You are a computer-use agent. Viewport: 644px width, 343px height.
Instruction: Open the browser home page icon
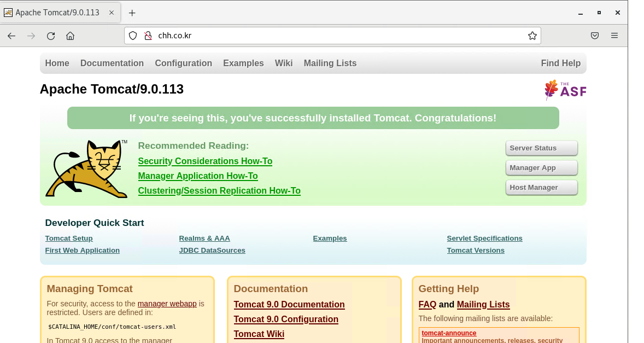coord(70,36)
